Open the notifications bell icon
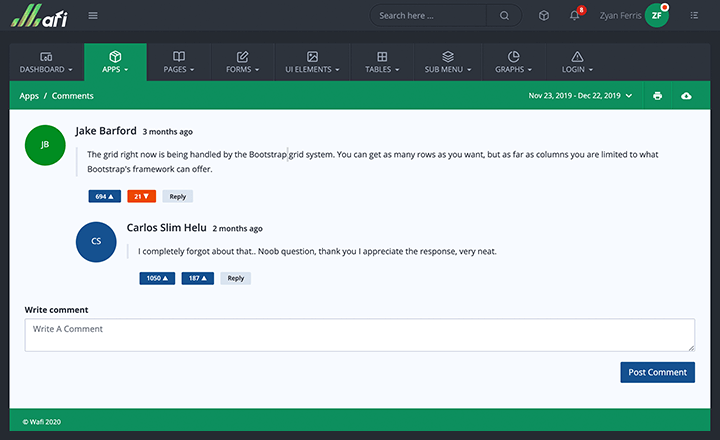 click(x=574, y=16)
